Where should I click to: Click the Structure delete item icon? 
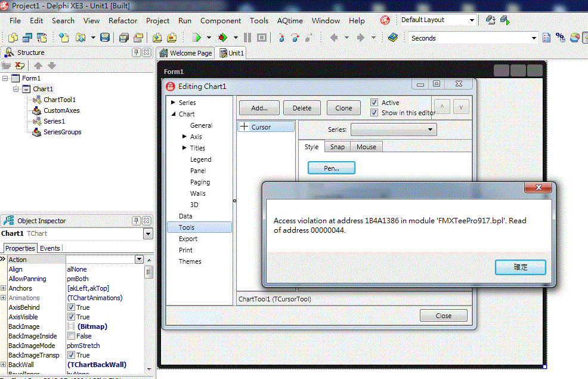pos(20,66)
